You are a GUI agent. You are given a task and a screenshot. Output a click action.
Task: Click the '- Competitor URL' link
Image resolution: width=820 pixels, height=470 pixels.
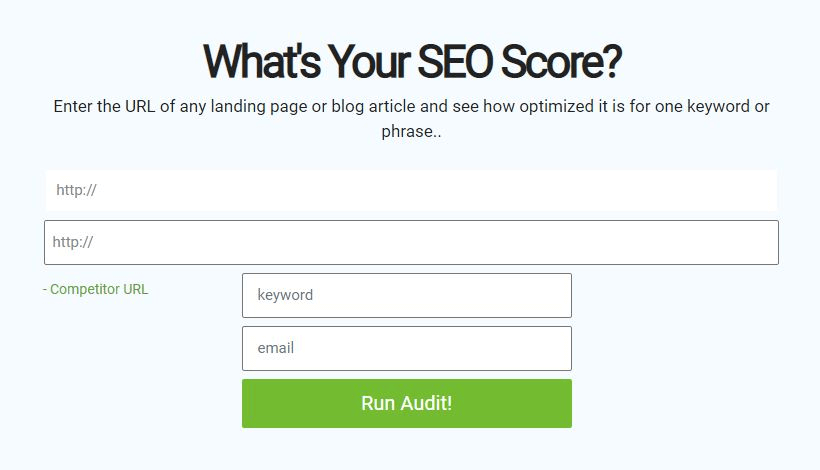pos(96,289)
